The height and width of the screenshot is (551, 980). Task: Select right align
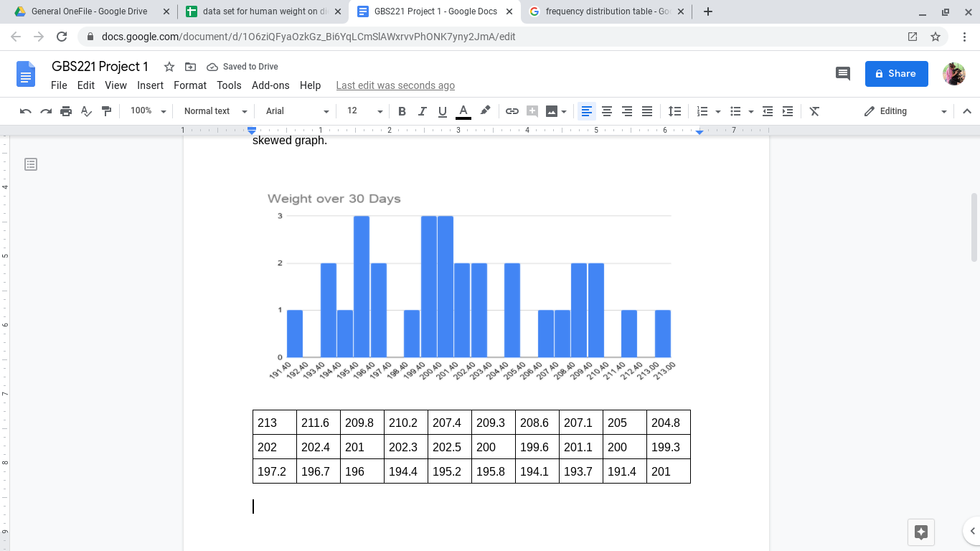pos(627,111)
